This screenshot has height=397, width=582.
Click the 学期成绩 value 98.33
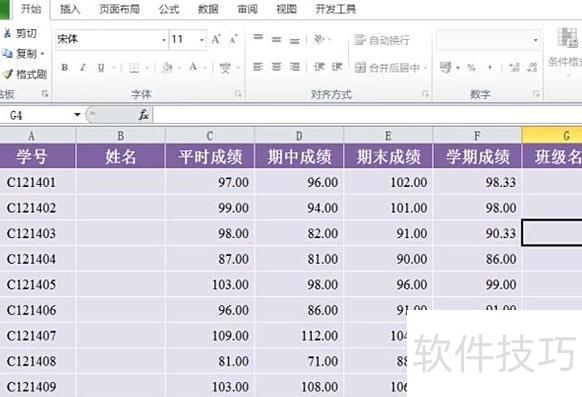coord(477,182)
